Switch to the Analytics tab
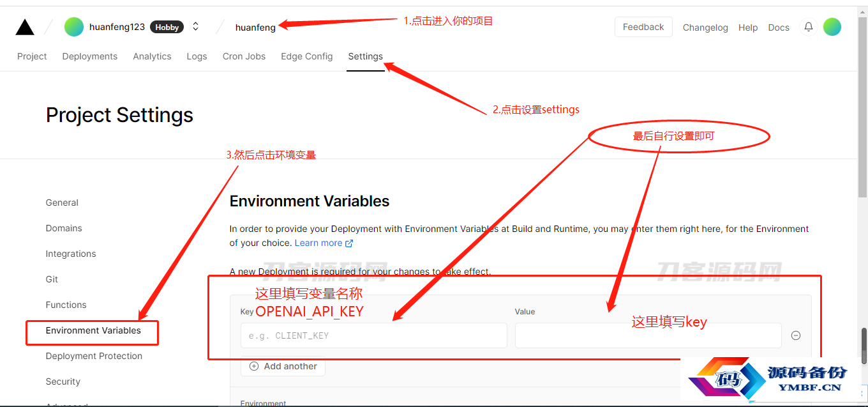 [152, 56]
